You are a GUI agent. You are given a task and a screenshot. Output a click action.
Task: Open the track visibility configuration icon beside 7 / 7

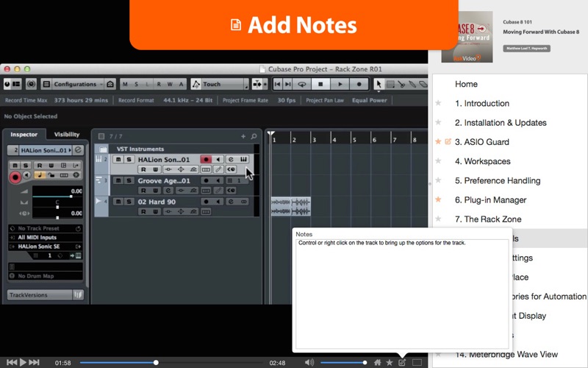pos(101,136)
